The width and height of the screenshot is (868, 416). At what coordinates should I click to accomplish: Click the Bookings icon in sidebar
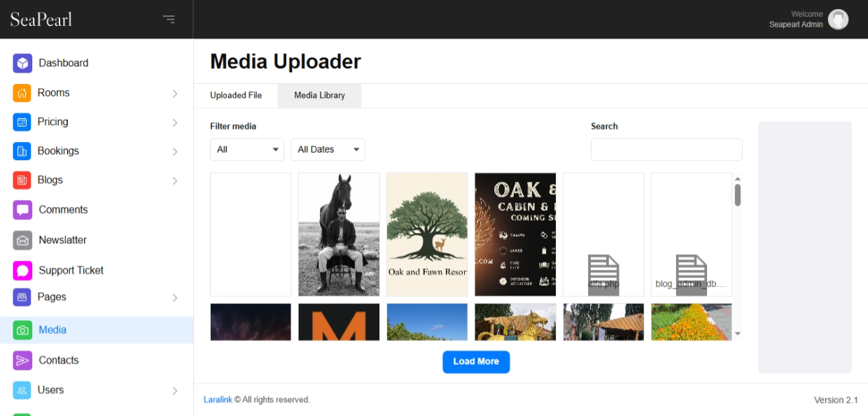pos(22,151)
